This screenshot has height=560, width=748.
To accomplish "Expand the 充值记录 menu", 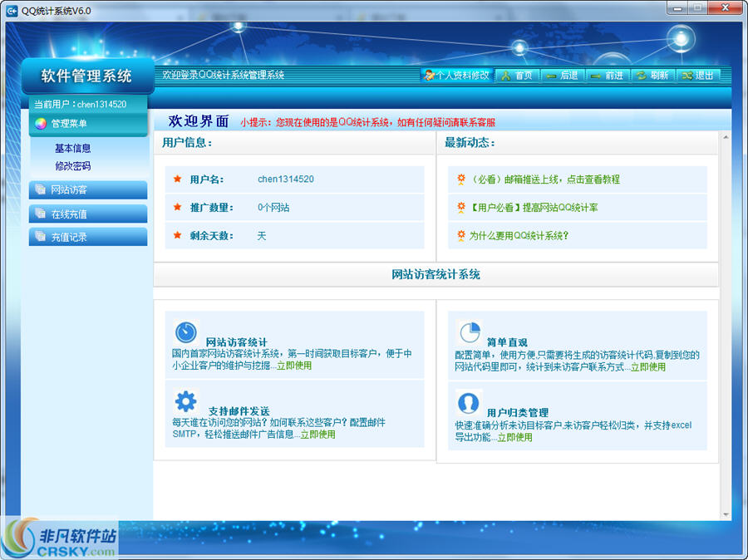I will point(88,237).
